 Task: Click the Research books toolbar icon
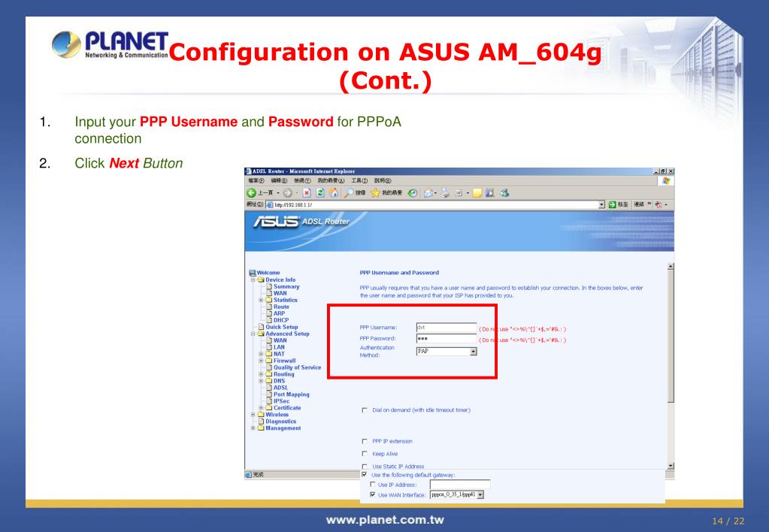click(489, 193)
